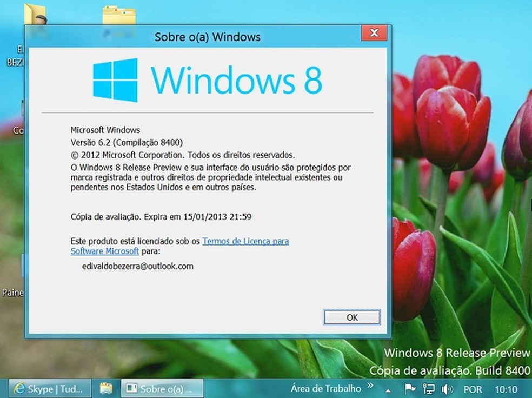Open the POR language selector

tap(473, 388)
